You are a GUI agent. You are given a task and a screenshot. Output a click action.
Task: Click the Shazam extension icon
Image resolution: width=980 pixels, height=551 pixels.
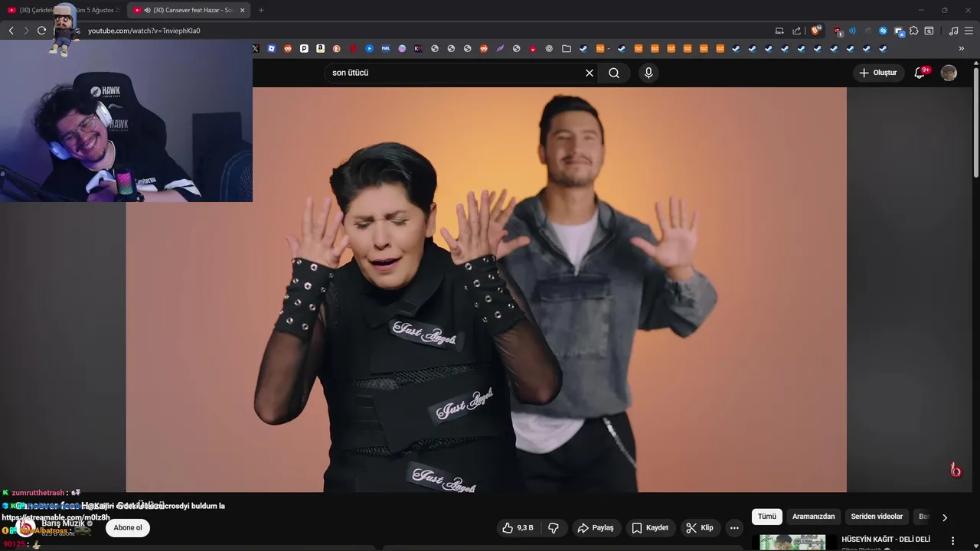883,31
